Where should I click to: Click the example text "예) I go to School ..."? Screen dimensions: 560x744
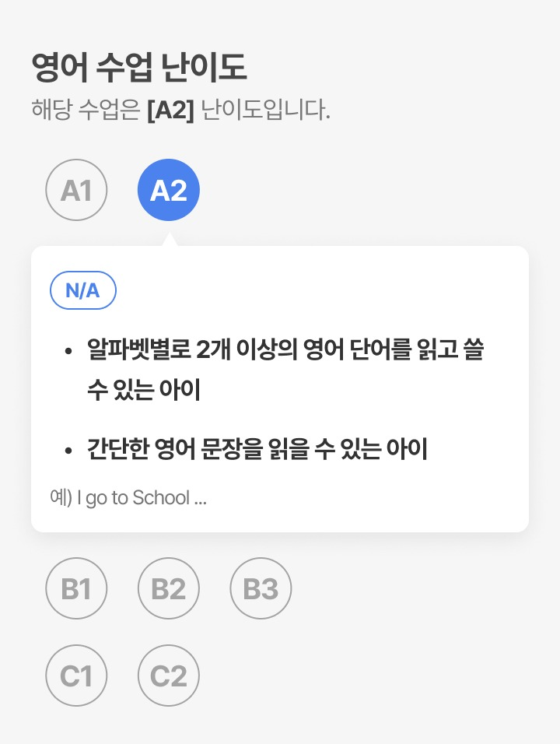128,498
